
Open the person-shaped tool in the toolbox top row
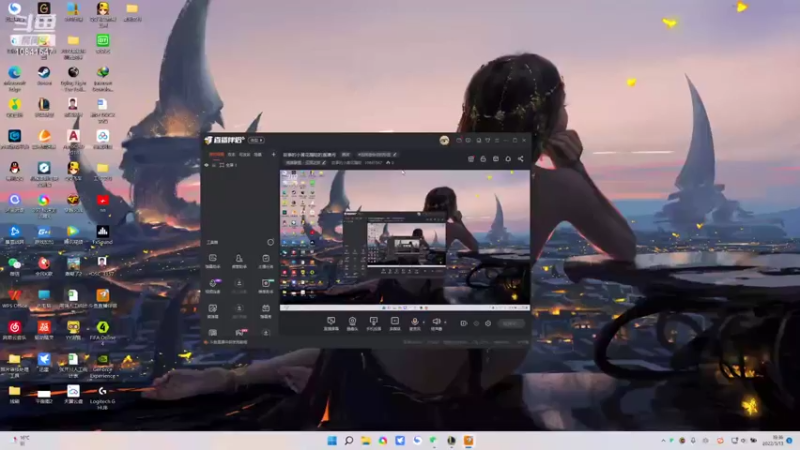click(239, 261)
